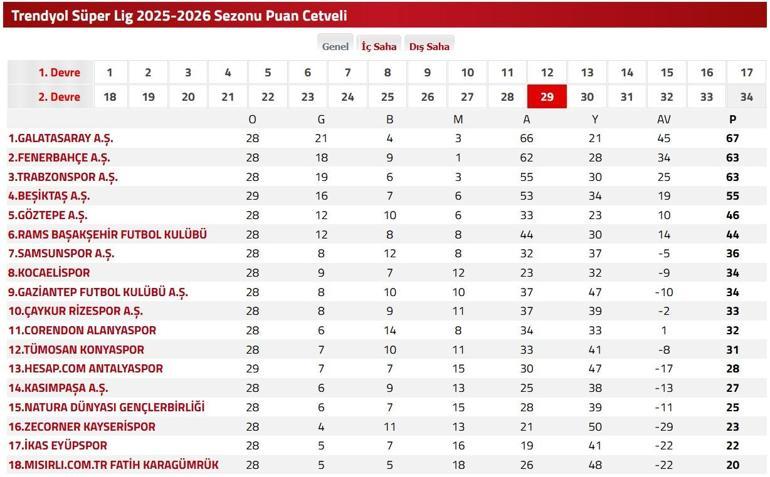The height and width of the screenshot is (477, 770).
Task: Click Mısırlı.com.tr Fatih Karagümrük link
Action: tap(113, 465)
